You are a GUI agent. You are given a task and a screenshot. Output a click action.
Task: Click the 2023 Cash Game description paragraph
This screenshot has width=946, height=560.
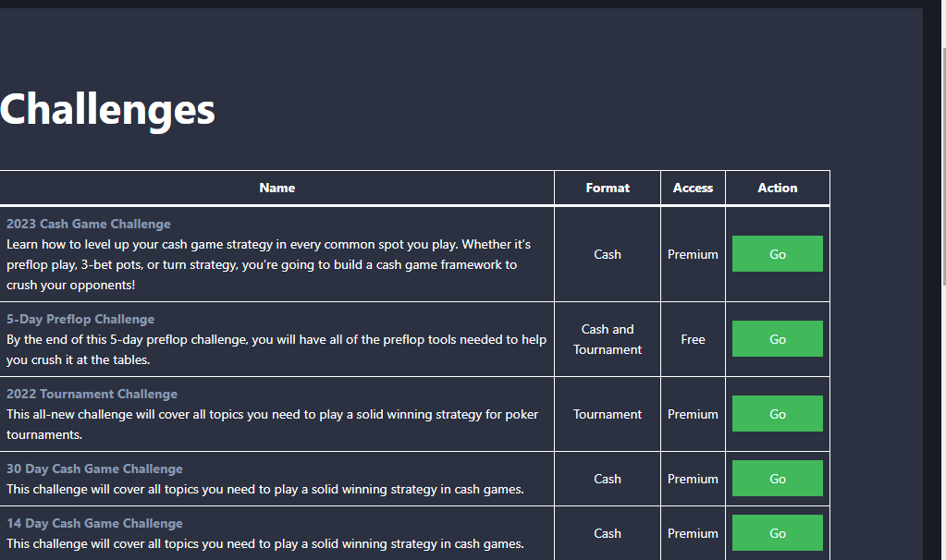coord(268,264)
